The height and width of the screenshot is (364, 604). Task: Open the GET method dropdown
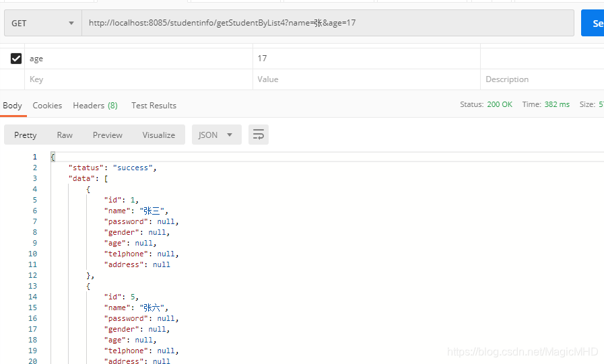point(42,23)
